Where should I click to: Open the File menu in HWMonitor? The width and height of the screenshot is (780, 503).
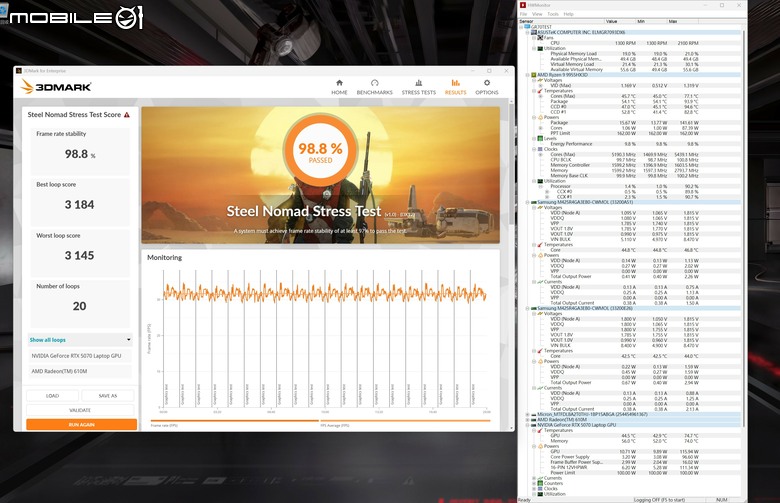pyautogui.click(x=523, y=14)
